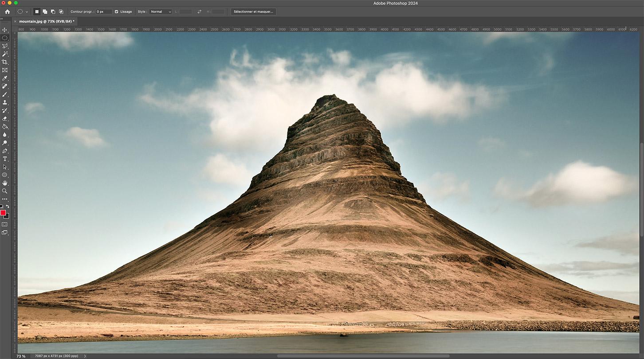Select the Zoom magnifier tool
The image size is (644, 359).
coord(5,191)
